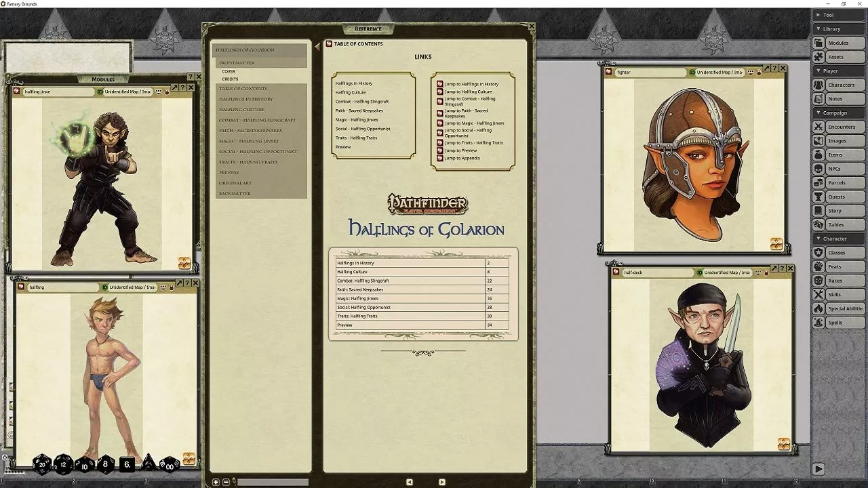Collapse all index entries with minus button
The width and height of the screenshot is (868, 488).
tap(226, 482)
